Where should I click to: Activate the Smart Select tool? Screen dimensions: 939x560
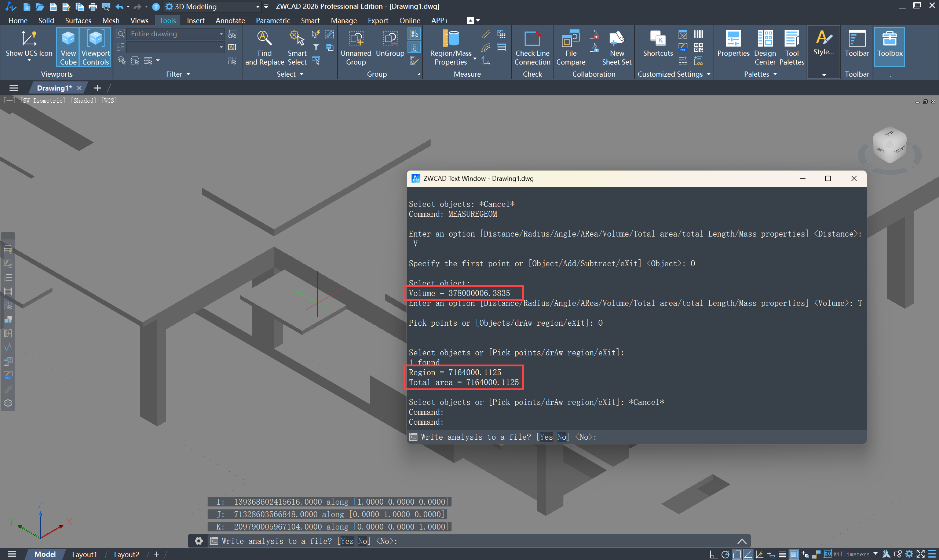pyautogui.click(x=297, y=48)
